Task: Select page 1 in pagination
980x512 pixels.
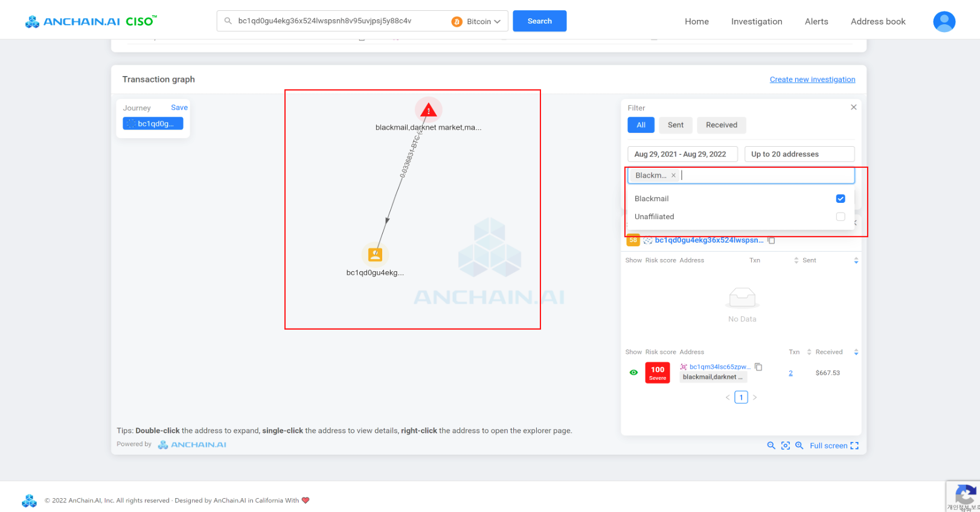Action: (x=741, y=397)
